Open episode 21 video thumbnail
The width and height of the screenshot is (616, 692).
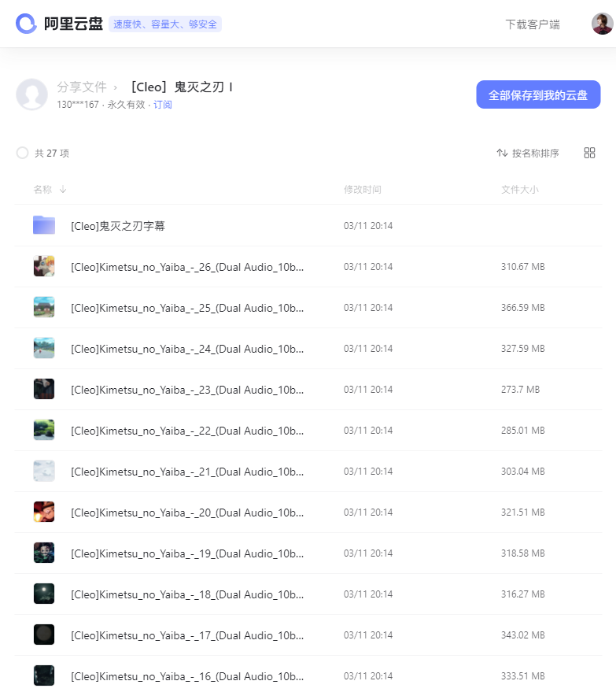(x=44, y=471)
